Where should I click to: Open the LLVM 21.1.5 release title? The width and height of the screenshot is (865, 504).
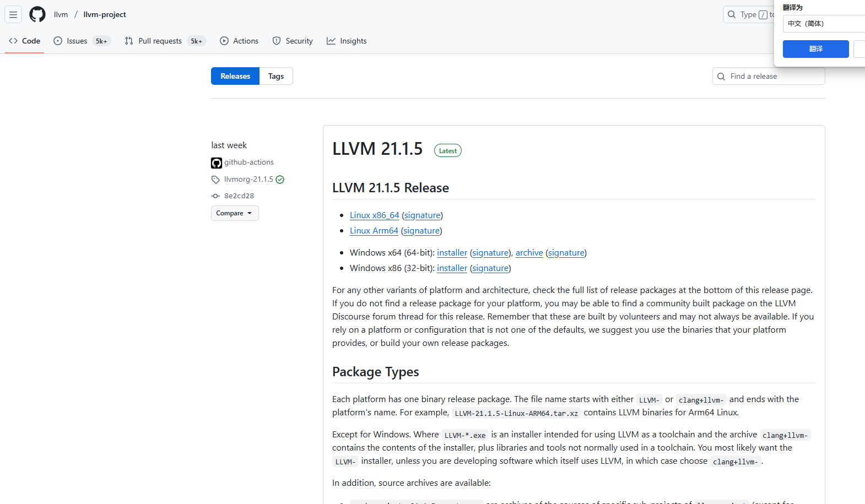click(x=377, y=149)
